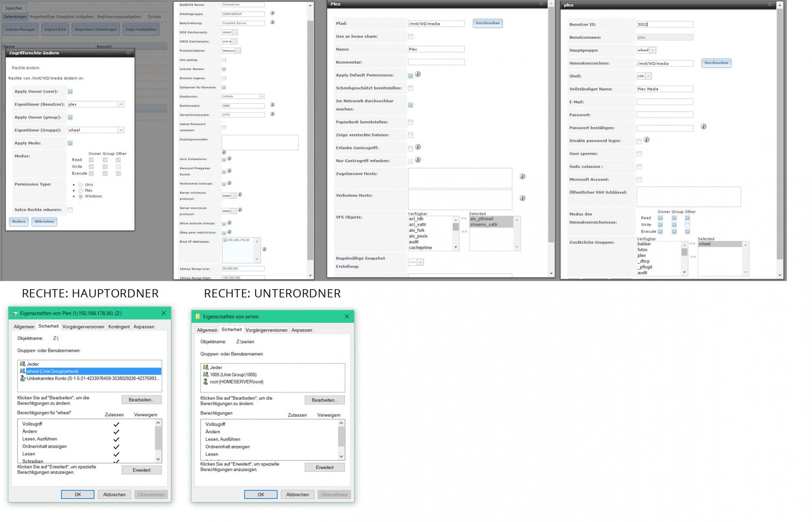Image resolution: width=812 pixels, height=522 pixels.
Task: Click the >> arrow next to VFS Objects list
Action: point(464,231)
